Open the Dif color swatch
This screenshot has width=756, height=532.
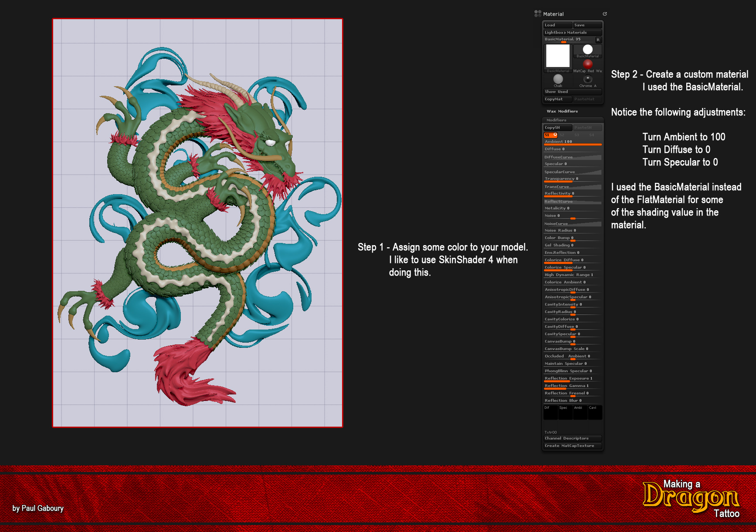point(551,413)
